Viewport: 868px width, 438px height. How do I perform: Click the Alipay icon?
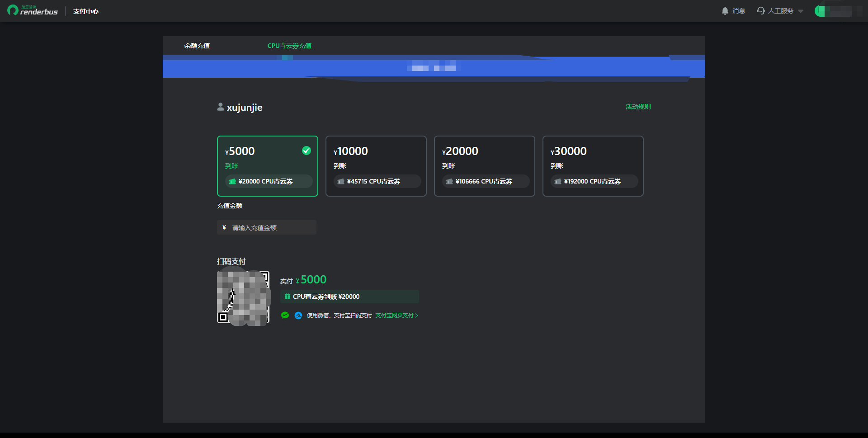[x=298, y=316]
